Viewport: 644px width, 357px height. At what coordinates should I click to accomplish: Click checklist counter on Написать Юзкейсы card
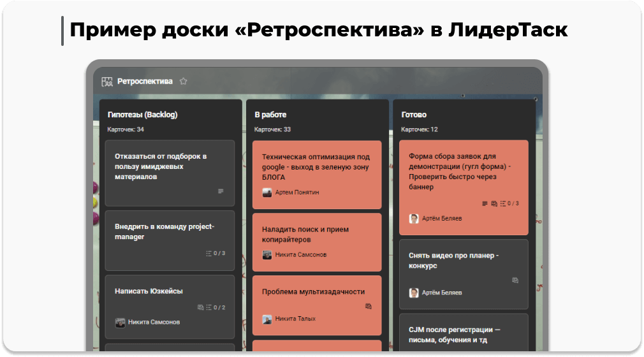(x=216, y=307)
